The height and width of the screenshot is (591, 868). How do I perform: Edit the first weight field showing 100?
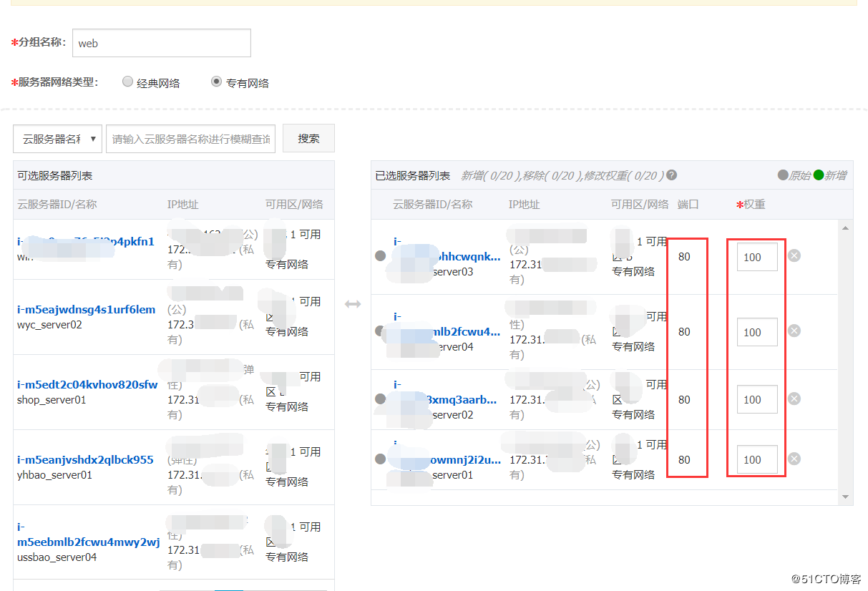[x=756, y=256]
